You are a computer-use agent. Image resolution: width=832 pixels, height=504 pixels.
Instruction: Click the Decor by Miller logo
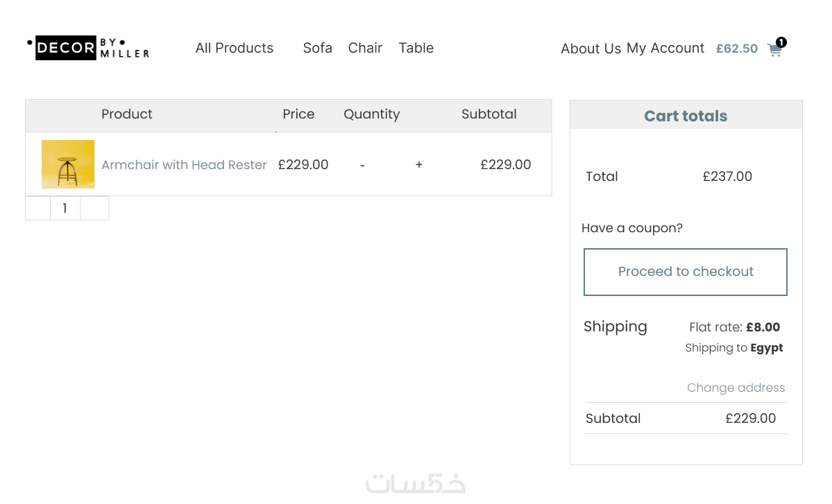pyautogui.click(x=88, y=48)
